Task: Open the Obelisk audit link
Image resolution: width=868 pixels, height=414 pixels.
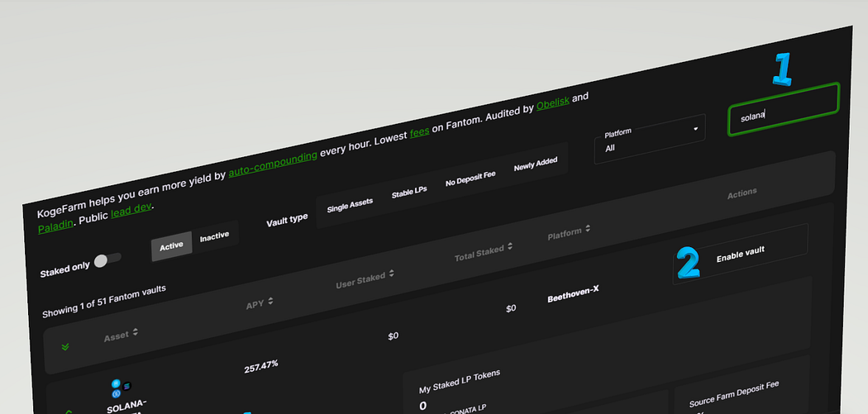Action: click(553, 103)
